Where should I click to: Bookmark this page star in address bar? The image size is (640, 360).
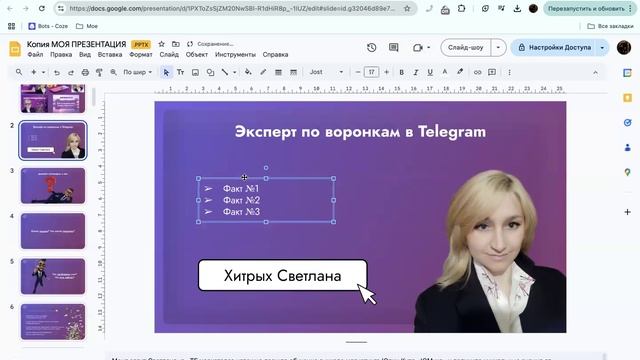(x=407, y=8)
